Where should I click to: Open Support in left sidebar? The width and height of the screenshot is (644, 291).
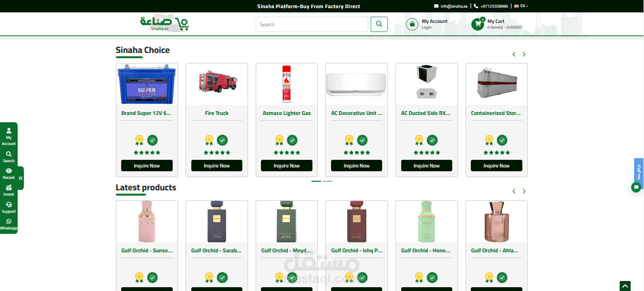point(9,208)
